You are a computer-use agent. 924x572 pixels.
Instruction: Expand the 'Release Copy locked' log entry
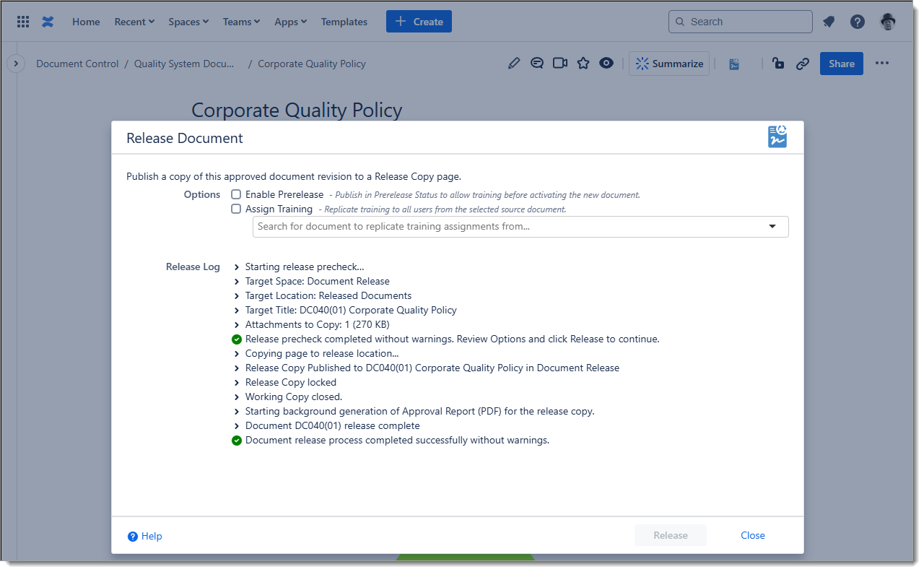pos(237,382)
